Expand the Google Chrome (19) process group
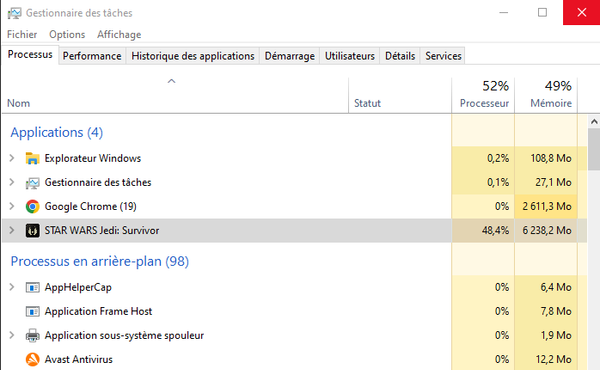Screen dimensions: 600x370 click(12, 206)
